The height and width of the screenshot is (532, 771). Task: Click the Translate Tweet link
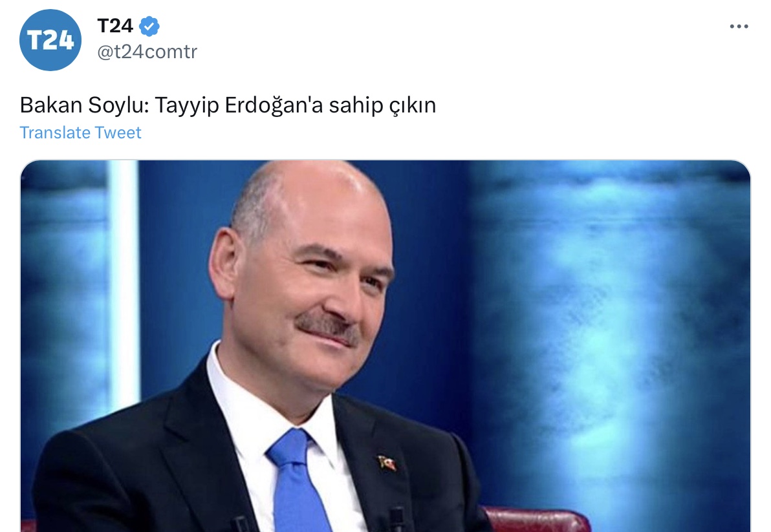coord(80,133)
